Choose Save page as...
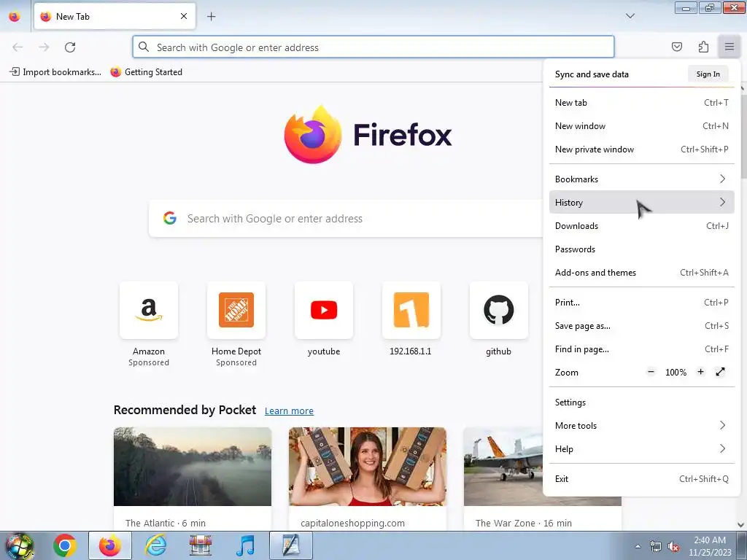The height and width of the screenshot is (560, 747). 641,326
